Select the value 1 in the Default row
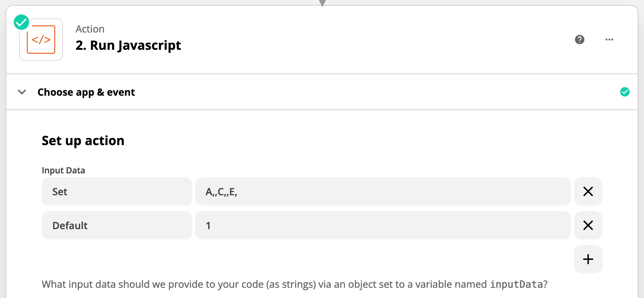This screenshot has height=298, width=644. click(x=384, y=225)
